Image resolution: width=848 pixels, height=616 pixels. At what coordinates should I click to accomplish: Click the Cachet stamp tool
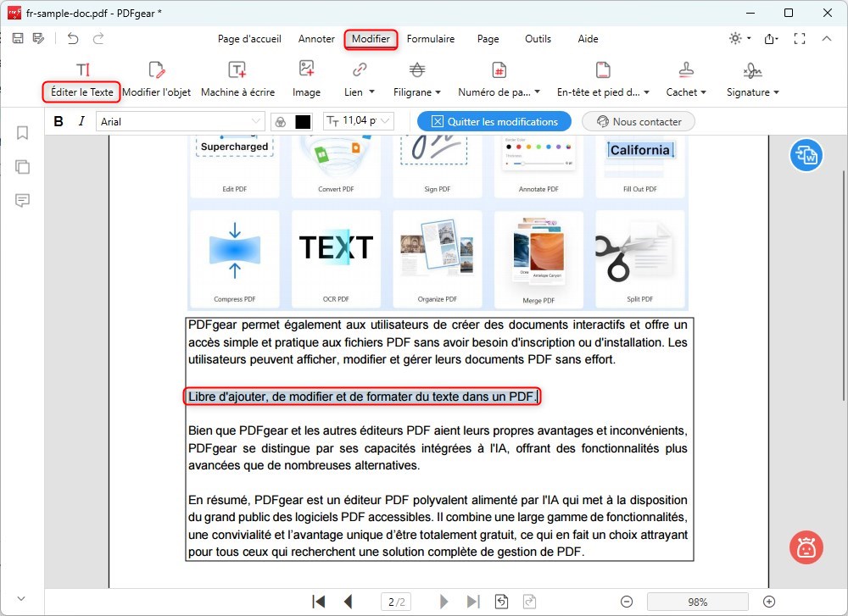(x=686, y=80)
